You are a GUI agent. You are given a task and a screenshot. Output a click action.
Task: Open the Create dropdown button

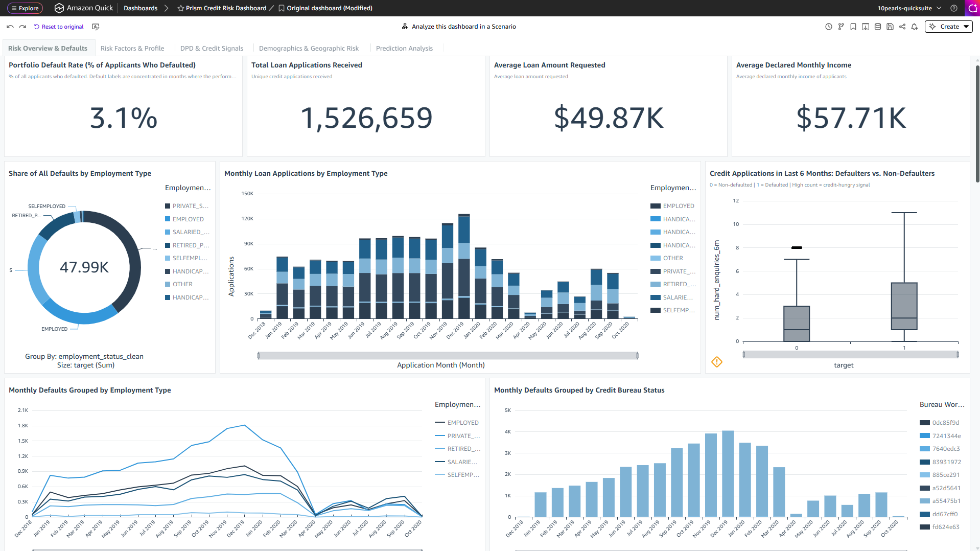pos(949,27)
